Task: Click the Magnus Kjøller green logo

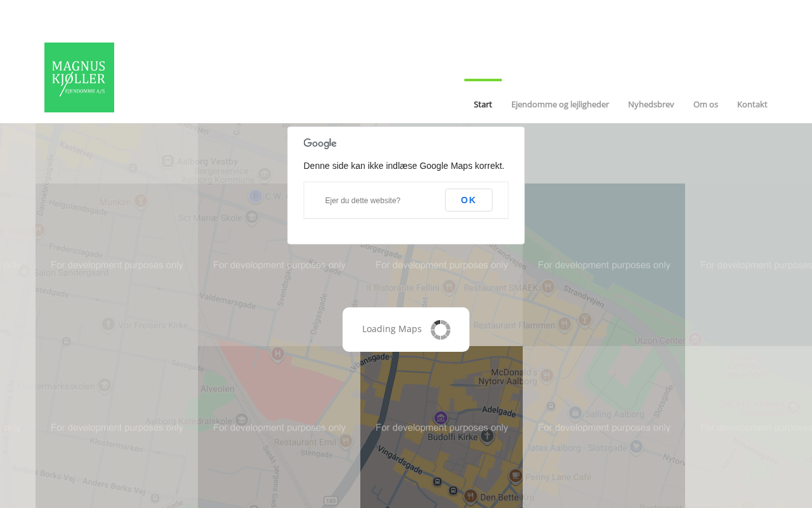Action: 79,77
